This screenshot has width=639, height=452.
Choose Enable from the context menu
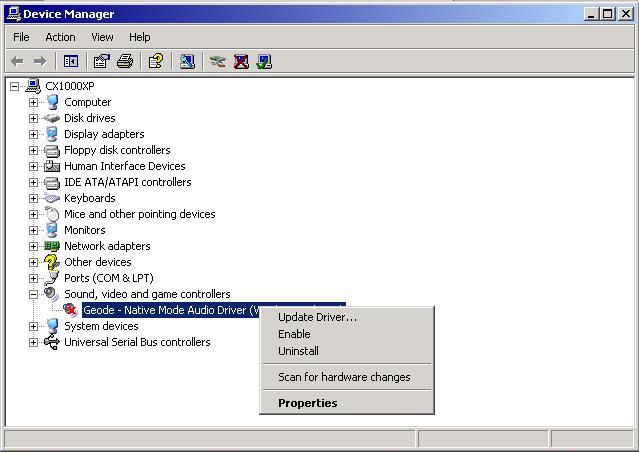pyautogui.click(x=347, y=334)
